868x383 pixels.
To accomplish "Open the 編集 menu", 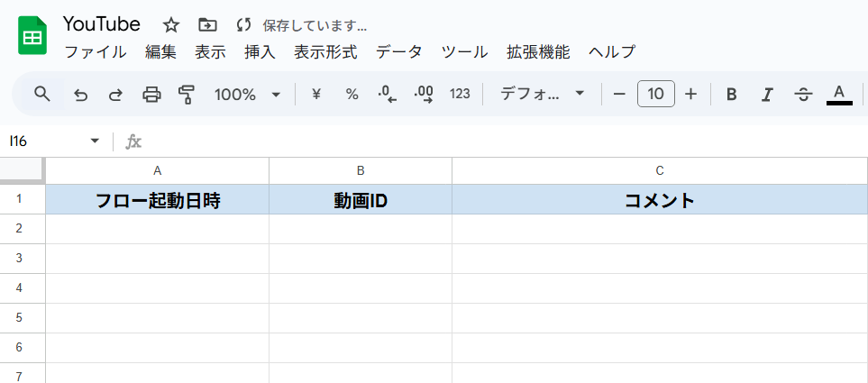I will pyautogui.click(x=160, y=52).
